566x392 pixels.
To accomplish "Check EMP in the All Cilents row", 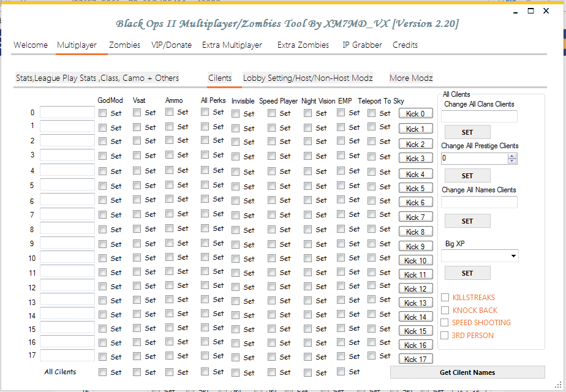I will click(341, 371).
